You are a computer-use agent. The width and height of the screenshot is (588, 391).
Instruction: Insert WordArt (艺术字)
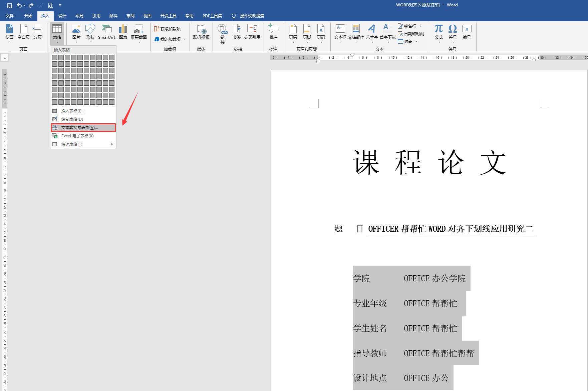click(372, 33)
